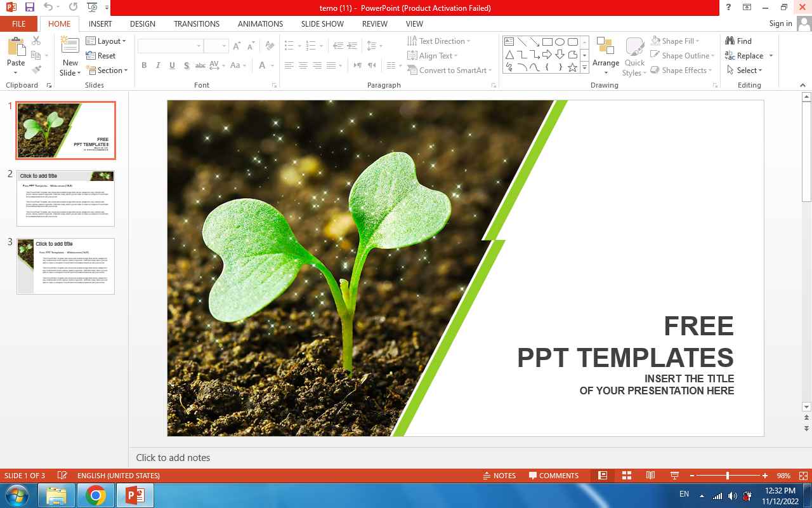Viewport: 812px width, 508px height.
Task: Click fit slide to window icon
Action: tap(804, 476)
